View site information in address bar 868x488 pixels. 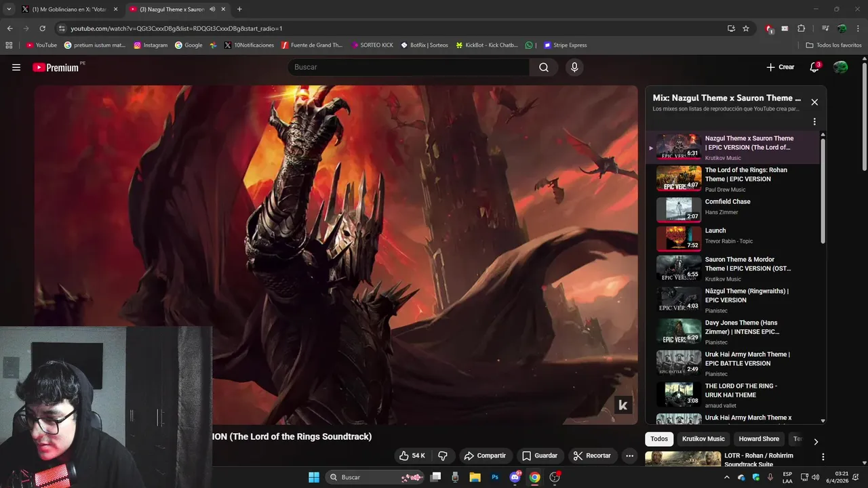pyautogui.click(x=62, y=28)
